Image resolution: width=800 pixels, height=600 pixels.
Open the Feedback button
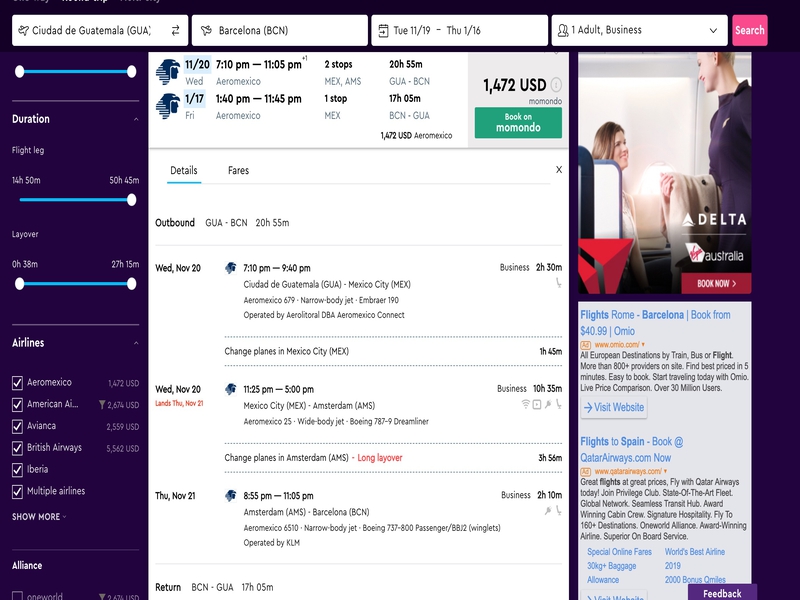722,593
